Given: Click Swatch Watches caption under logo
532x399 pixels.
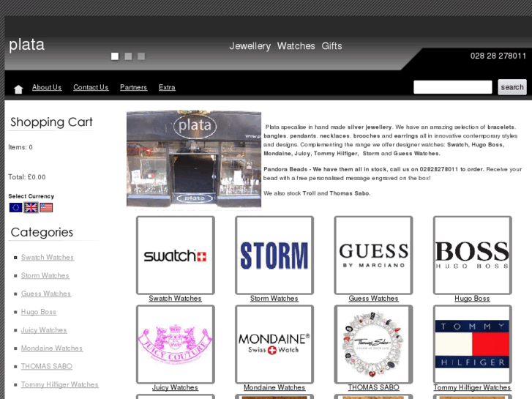Looking at the screenshot, I should 175,299.
